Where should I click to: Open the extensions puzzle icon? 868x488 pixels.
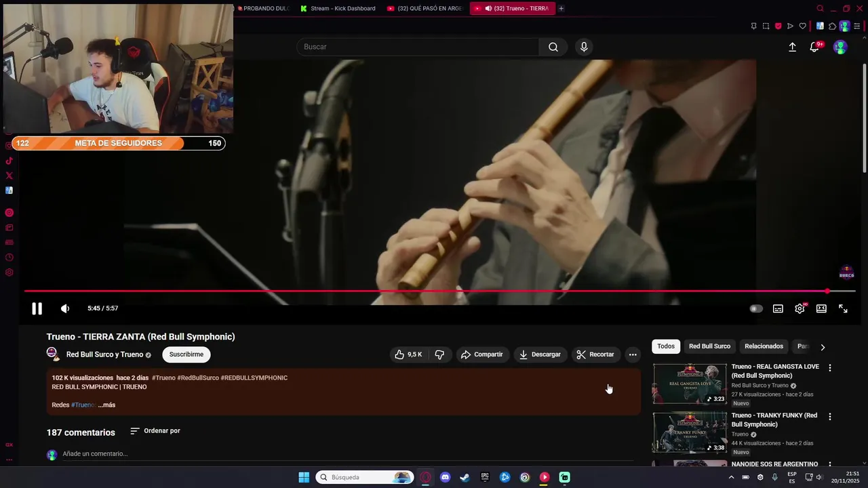(x=832, y=26)
